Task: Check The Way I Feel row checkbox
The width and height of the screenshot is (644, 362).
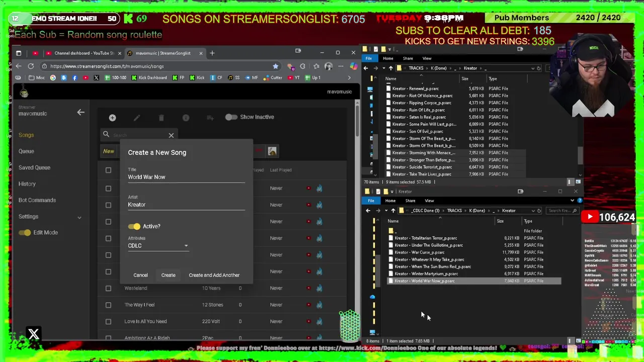Action: (x=108, y=305)
